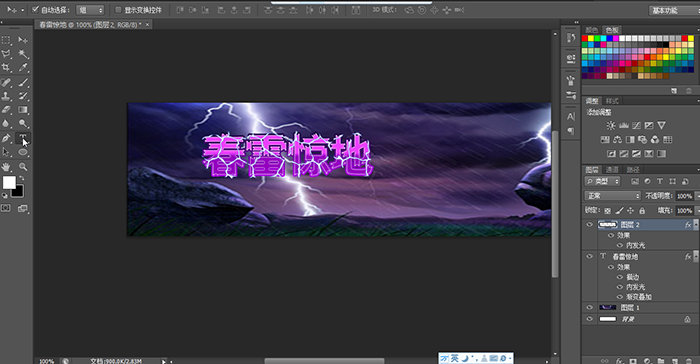
Task: Toggle 描边 effect visibility
Action: click(620, 277)
